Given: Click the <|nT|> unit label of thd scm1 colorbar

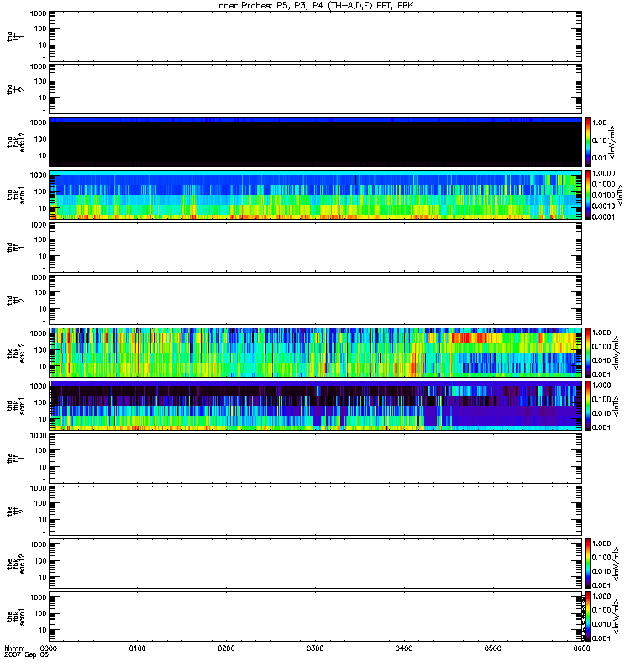Looking at the screenshot, I should point(617,406).
